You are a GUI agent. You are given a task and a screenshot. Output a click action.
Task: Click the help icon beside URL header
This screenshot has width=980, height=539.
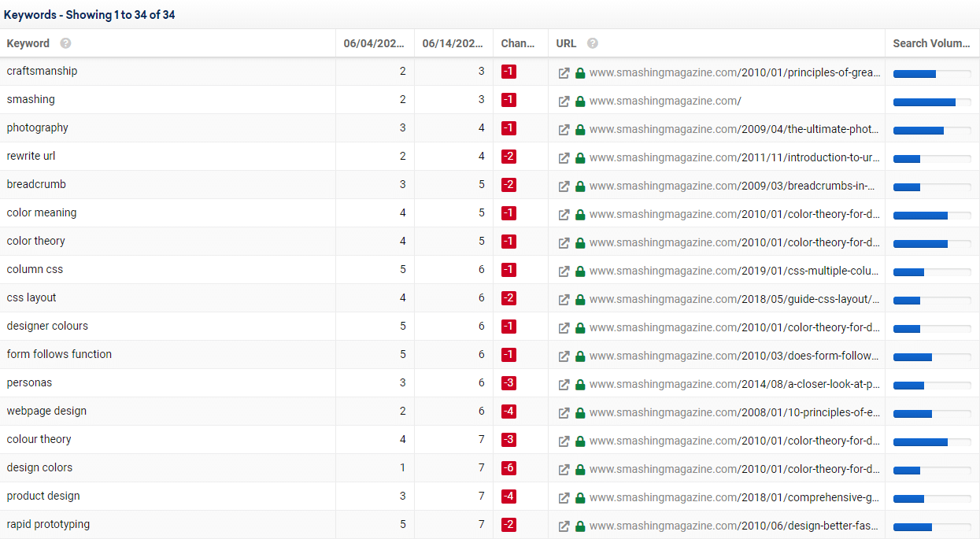click(593, 43)
